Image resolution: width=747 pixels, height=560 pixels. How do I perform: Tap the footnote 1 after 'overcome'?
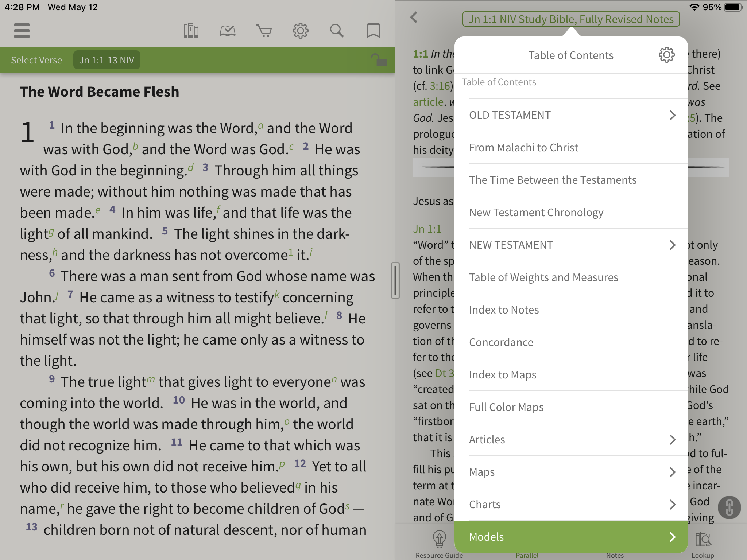click(291, 252)
